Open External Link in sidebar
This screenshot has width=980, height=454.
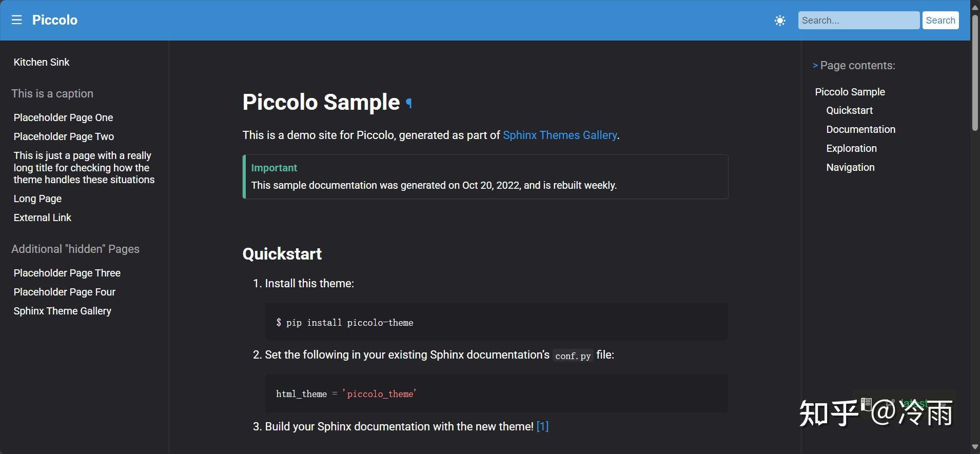[43, 218]
